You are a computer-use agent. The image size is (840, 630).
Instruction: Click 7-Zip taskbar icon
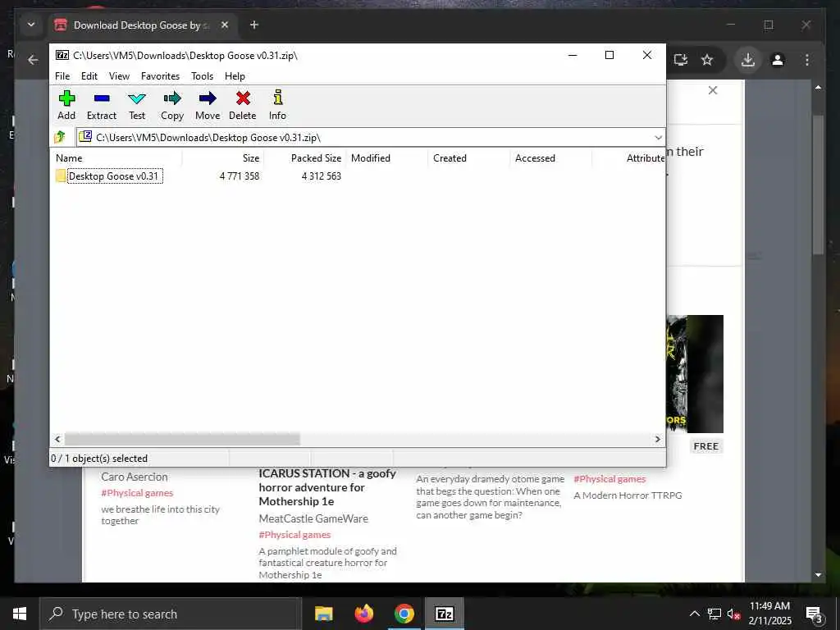(444, 614)
